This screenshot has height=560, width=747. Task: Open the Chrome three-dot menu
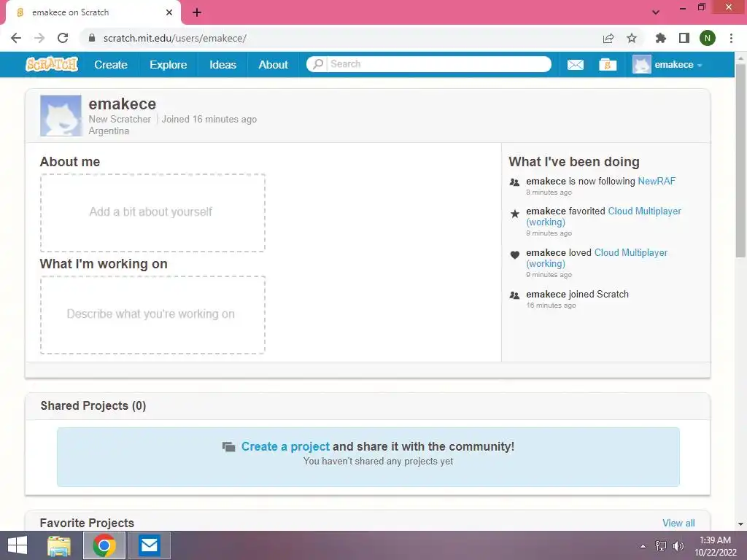(731, 38)
